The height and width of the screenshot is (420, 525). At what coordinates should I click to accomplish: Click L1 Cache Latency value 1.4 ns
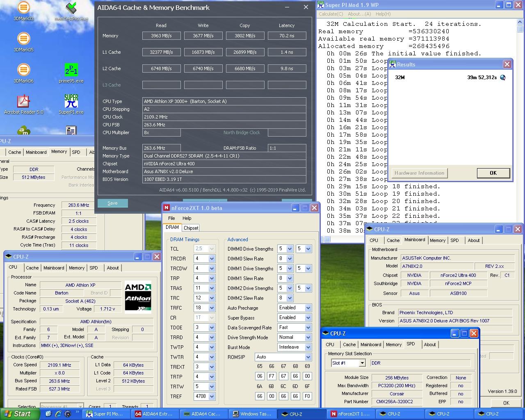287,52
